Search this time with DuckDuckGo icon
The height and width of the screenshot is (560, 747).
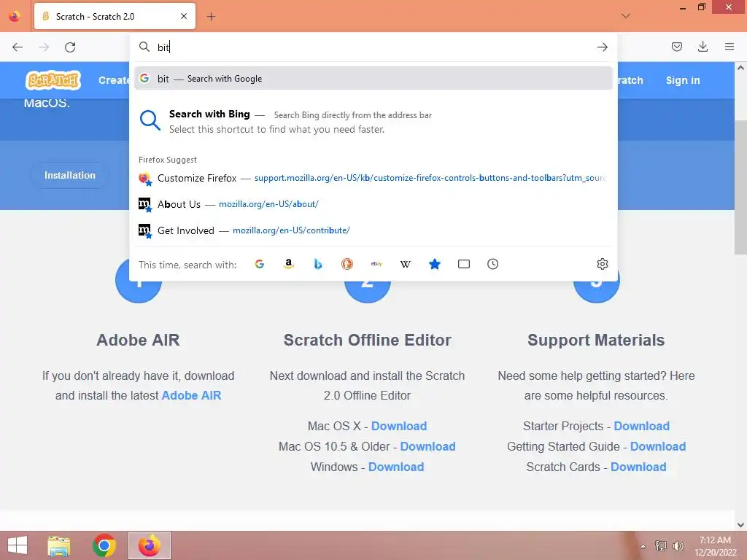[x=347, y=264]
